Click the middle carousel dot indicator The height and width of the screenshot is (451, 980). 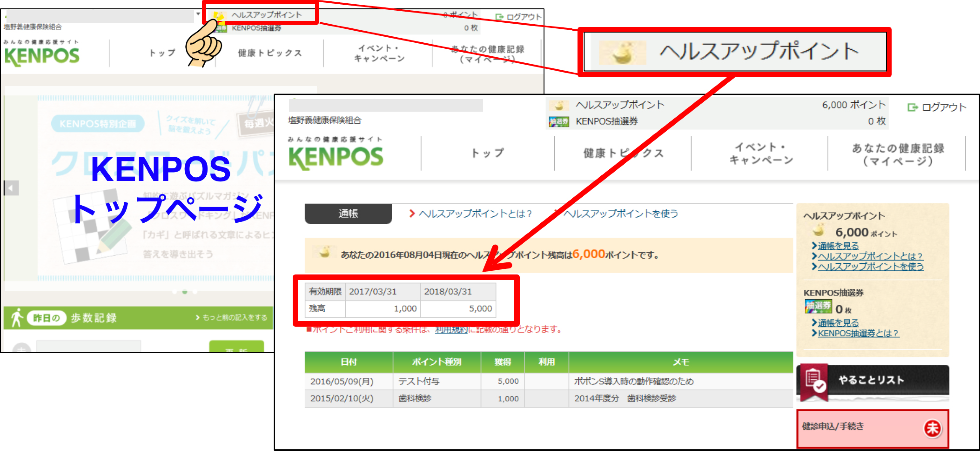(x=185, y=292)
